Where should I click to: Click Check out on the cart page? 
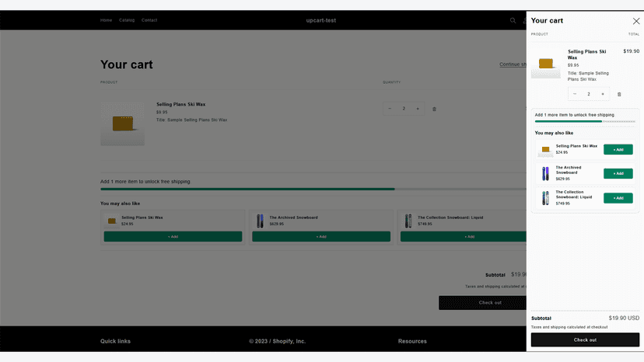point(482,302)
